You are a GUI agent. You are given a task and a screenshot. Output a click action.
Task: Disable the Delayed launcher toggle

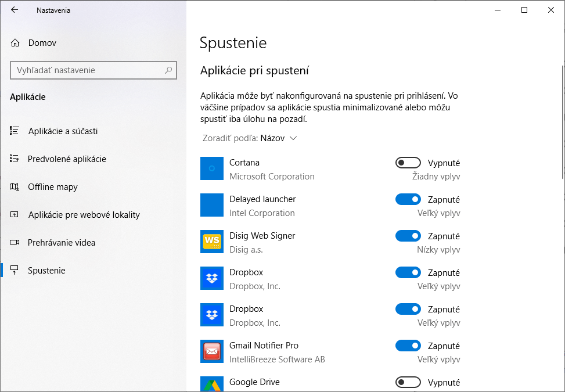pyautogui.click(x=408, y=199)
